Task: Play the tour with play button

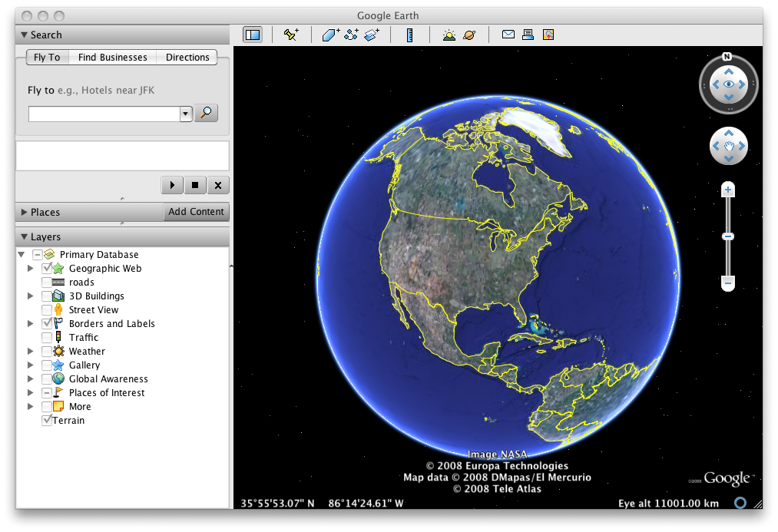Action: [172, 185]
